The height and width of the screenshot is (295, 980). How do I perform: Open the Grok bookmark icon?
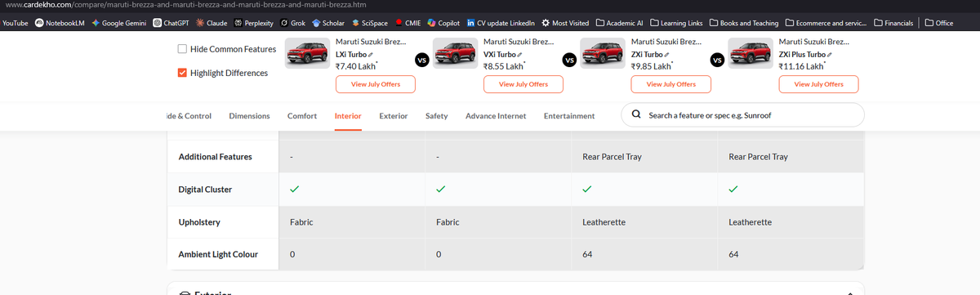tap(283, 23)
